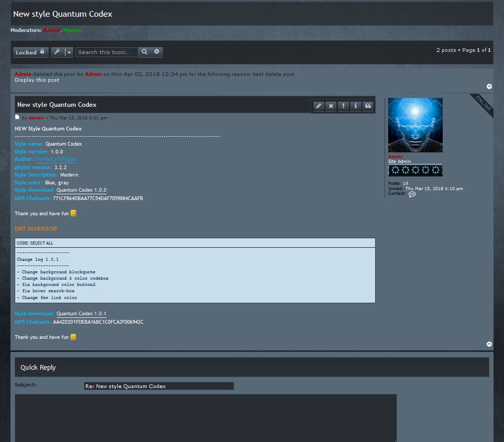Expand the topic tools dropdown arrow

click(x=69, y=52)
